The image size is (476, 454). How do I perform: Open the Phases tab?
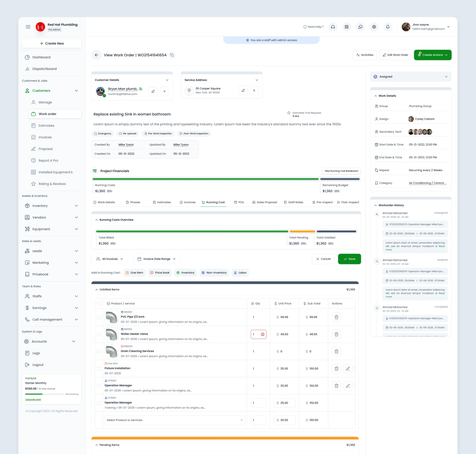(133, 202)
